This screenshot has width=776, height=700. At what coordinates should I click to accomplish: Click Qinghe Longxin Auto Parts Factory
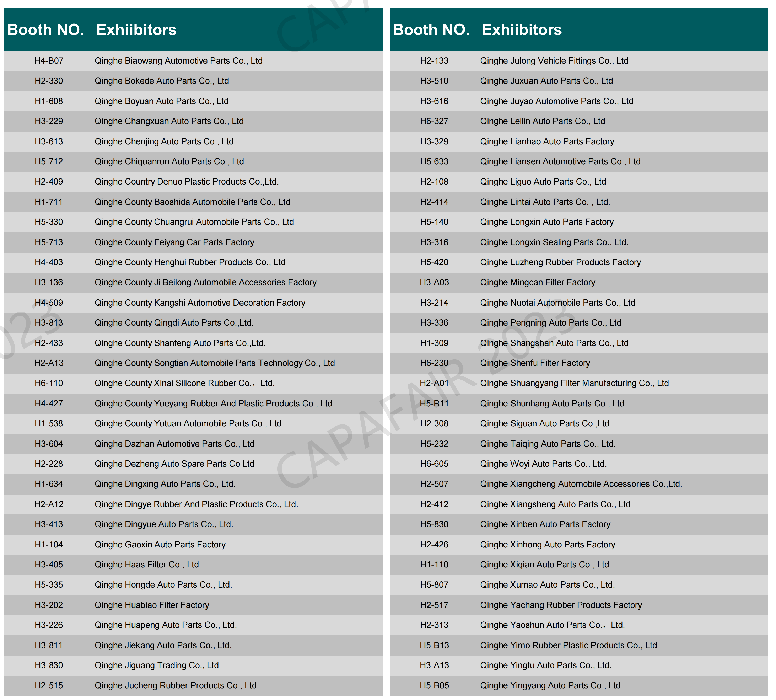coord(547,222)
